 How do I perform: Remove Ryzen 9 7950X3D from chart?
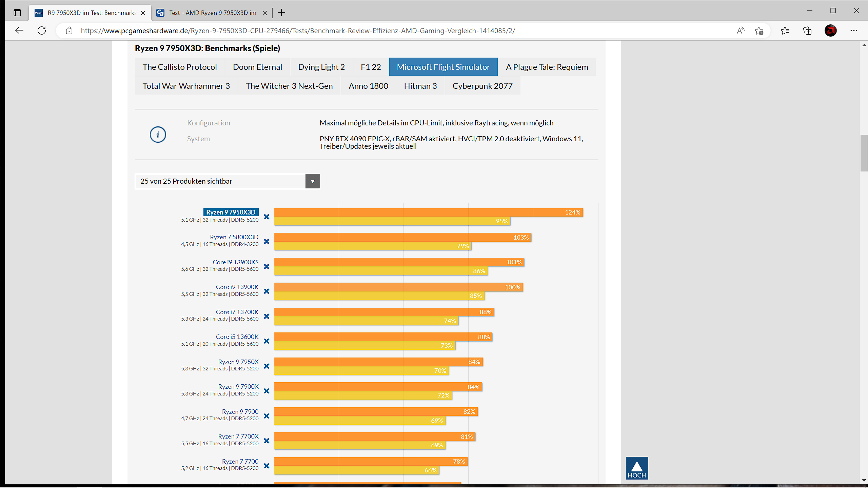click(267, 217)
